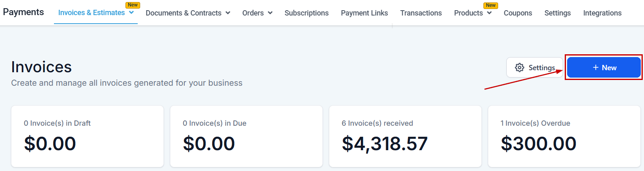Open the Payment Links tab

click(364, 13)
